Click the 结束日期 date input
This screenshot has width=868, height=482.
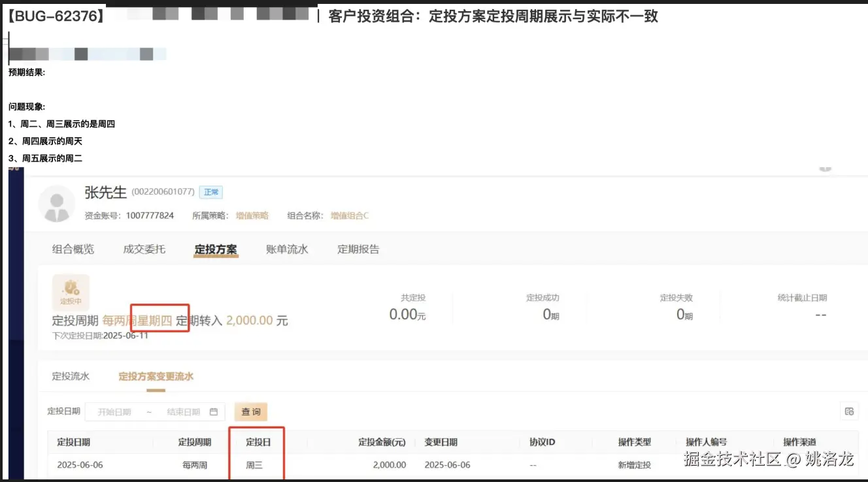pos(184,412)
